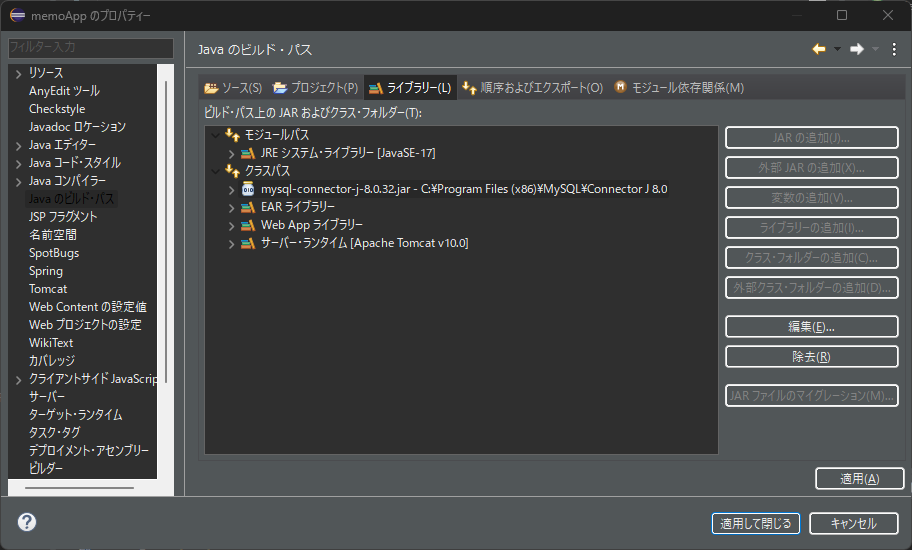Collapse the クラスパス tree node
This screenshot has height=550, width=912.
215,171
